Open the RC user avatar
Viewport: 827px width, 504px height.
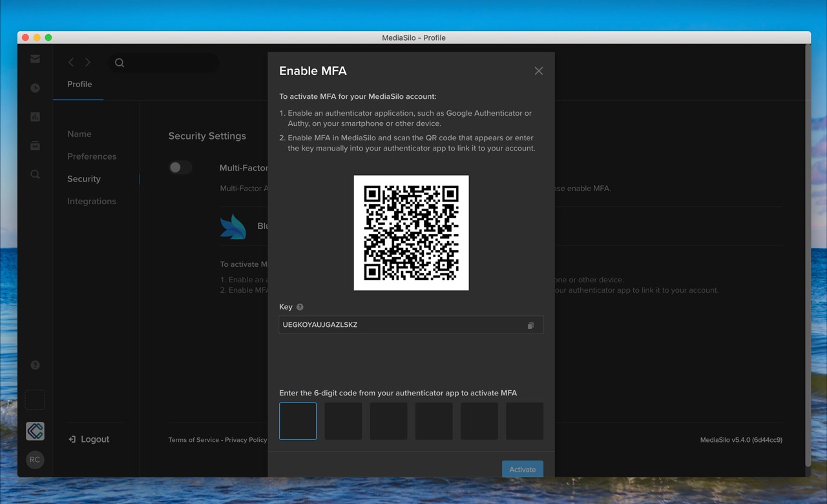coord(35,460)
